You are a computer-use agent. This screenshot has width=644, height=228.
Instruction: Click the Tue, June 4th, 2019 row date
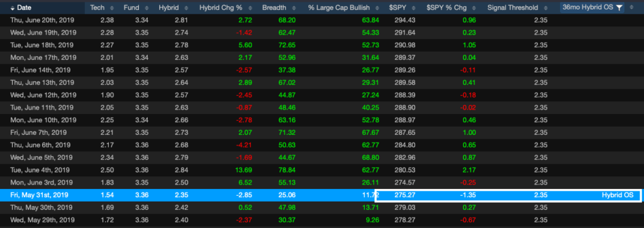click(40, 169)
